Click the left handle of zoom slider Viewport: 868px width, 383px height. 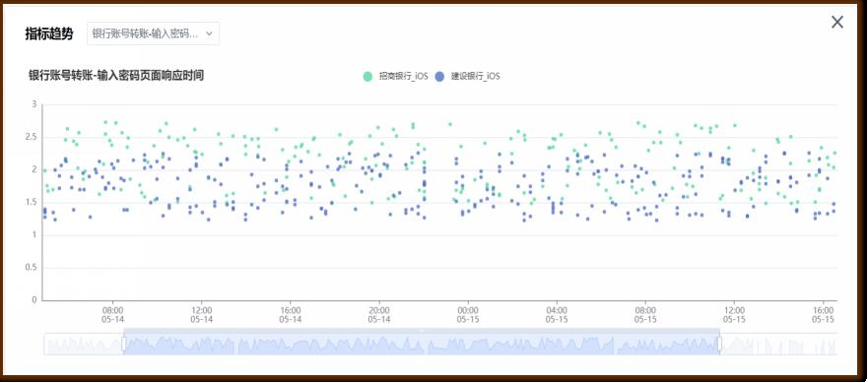(124, 345)
